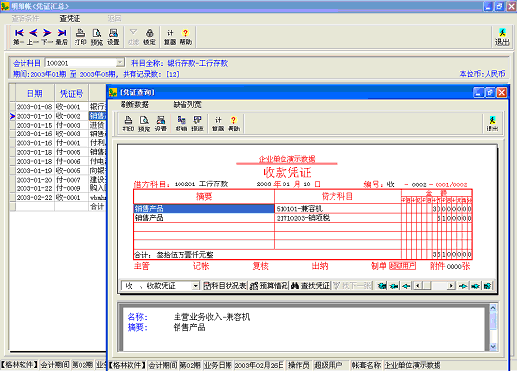Close the voucher query window

click(x=501, y=92)
